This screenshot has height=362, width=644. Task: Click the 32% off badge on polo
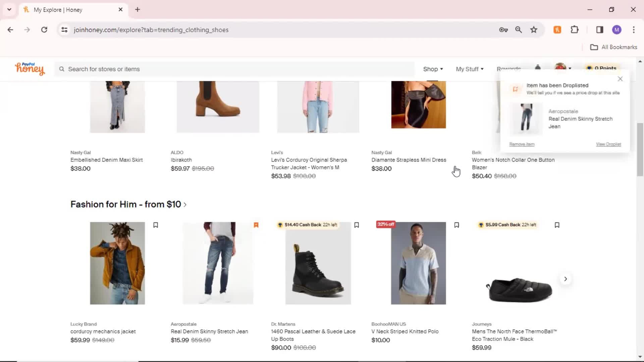386,224
